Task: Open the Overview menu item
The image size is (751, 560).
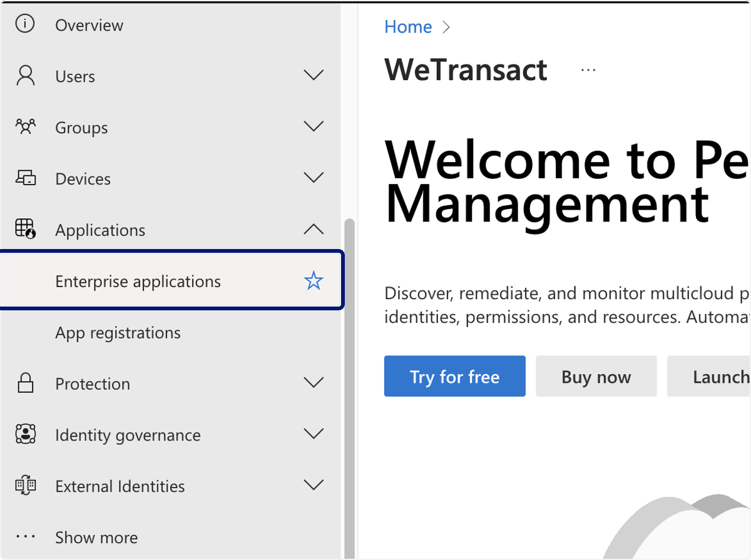Action: tap(89, 26)
